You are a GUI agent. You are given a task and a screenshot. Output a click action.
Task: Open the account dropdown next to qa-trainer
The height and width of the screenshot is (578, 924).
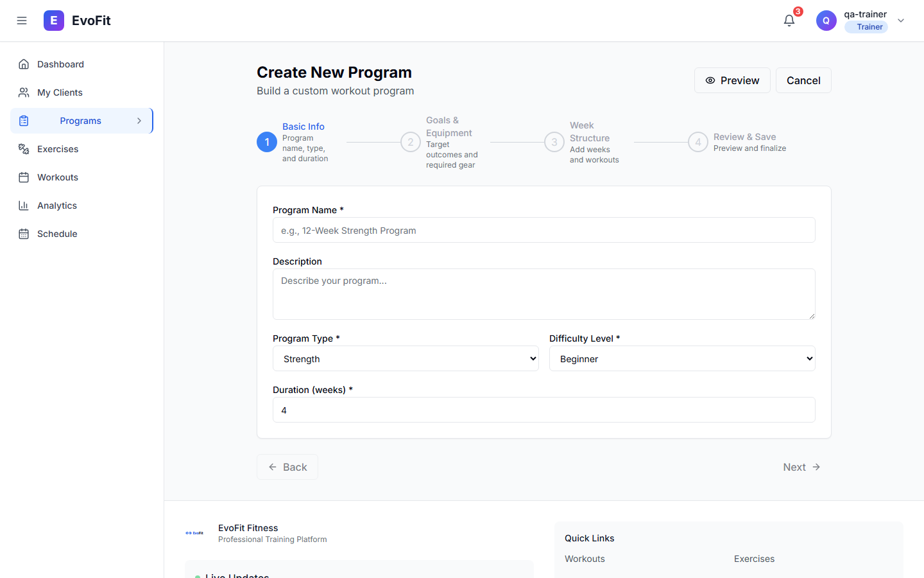pos(901,20)
